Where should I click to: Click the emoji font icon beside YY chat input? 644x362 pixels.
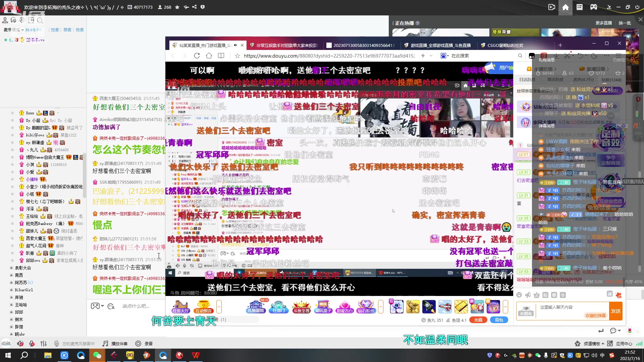click(x=111, y=306)
